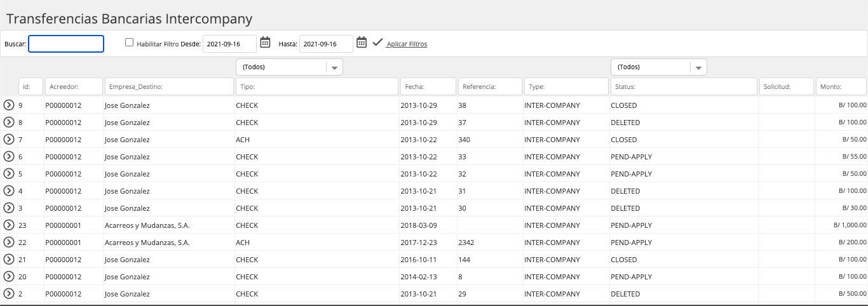Expand details of row id 22

(x=9, y=242)
